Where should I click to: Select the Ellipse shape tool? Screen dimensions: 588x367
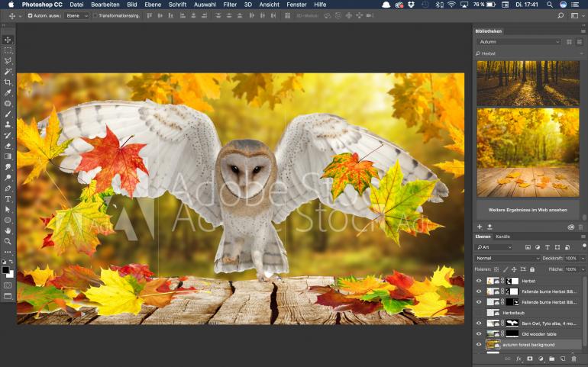pos(8,220)
